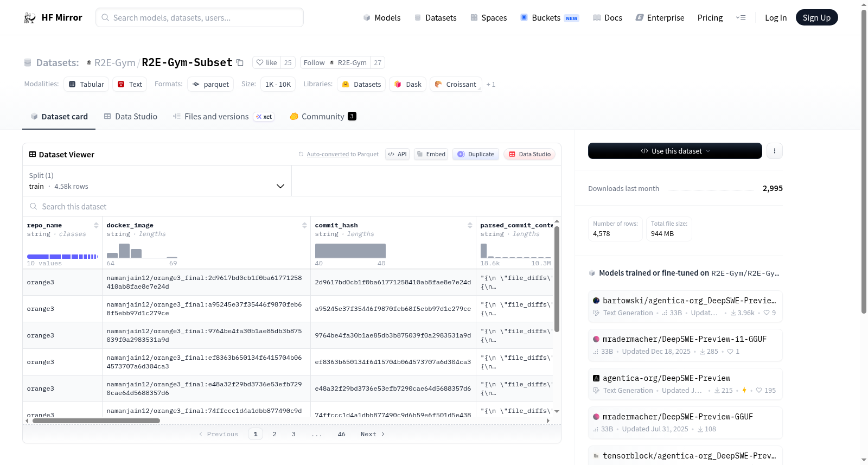Focus the Search this dataset field
868x465 pixels.
pyautogui.click(x=292, y=206)
